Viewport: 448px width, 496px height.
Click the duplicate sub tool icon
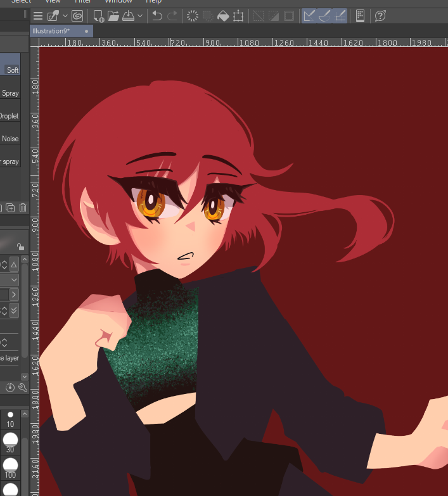click(x=10, y=208)
